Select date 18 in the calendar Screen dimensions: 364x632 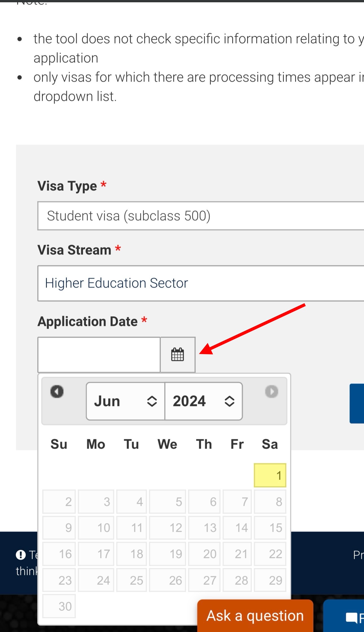pyautogui.click(x=131, y=554)
